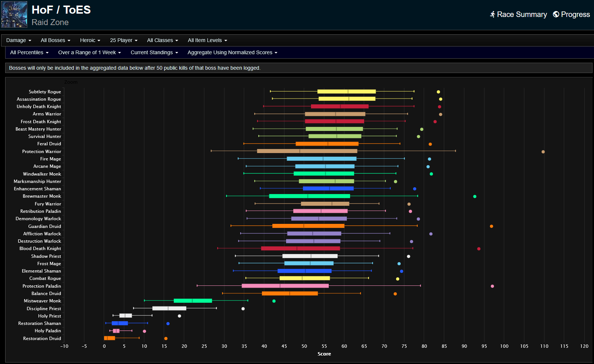Click the Mistweaver Monk green box bar
This screenshot has height=364, width=594.
point(193,301)
